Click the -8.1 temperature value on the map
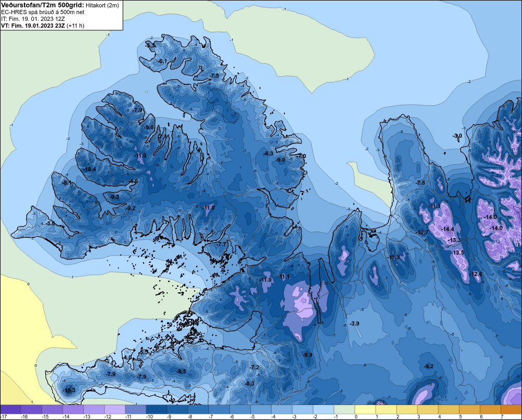 pyautogui.click(x=67, y=183)
